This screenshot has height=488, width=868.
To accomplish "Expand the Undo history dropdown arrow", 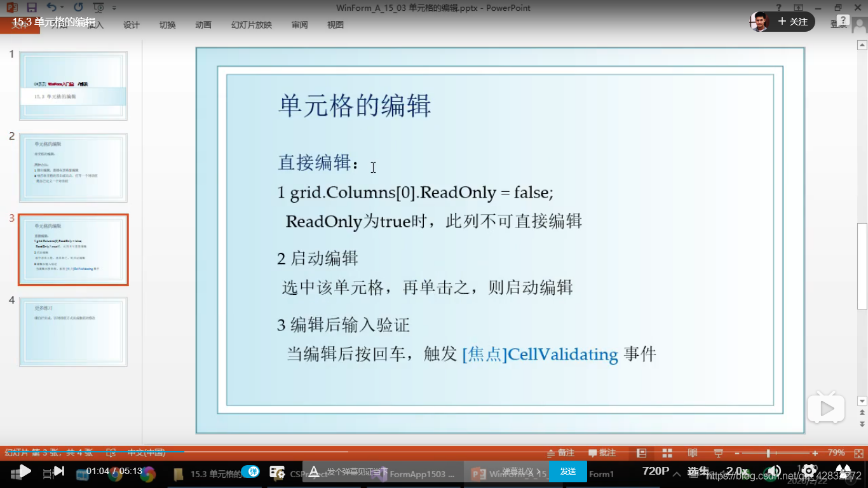I will click(63, 8).
